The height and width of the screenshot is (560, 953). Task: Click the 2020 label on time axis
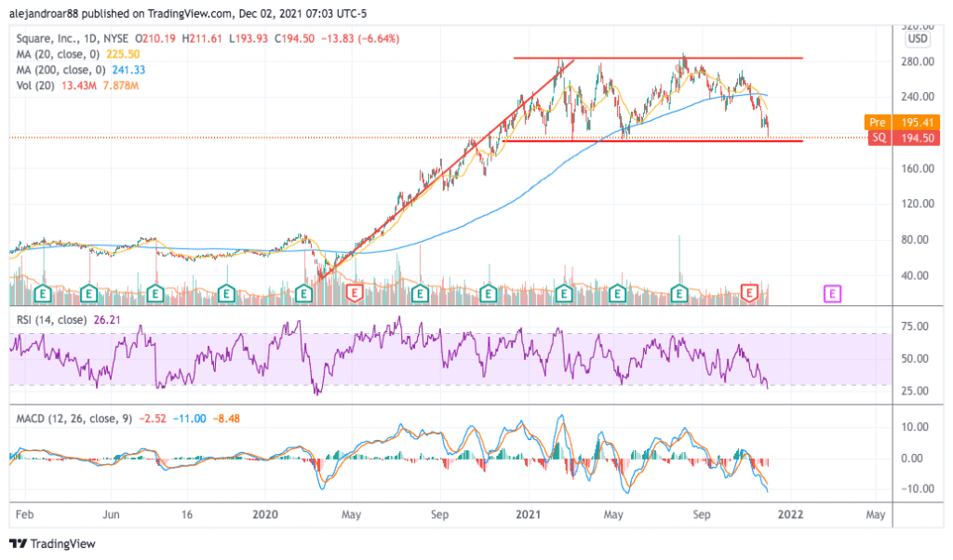tap(265, 514)
